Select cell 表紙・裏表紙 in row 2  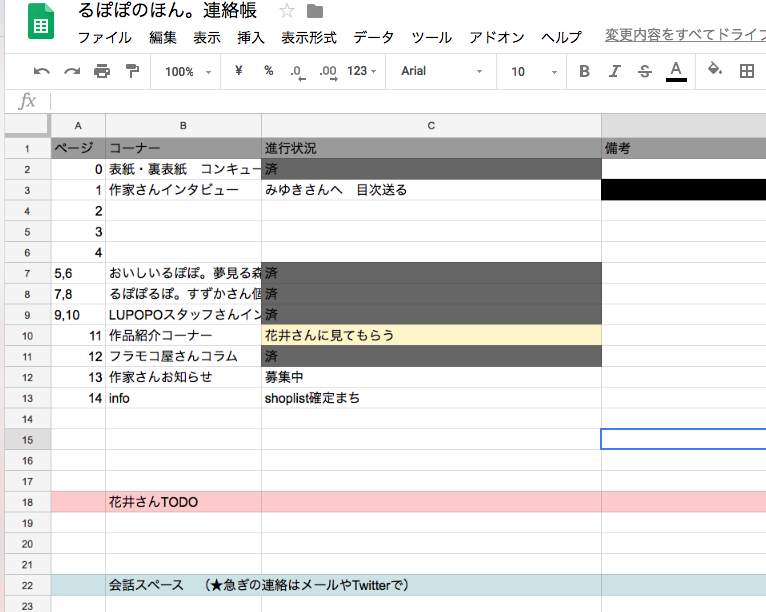point(183,169)
